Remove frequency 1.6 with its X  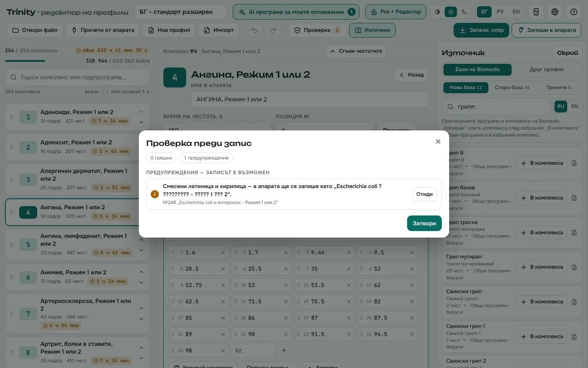[223, 253]
